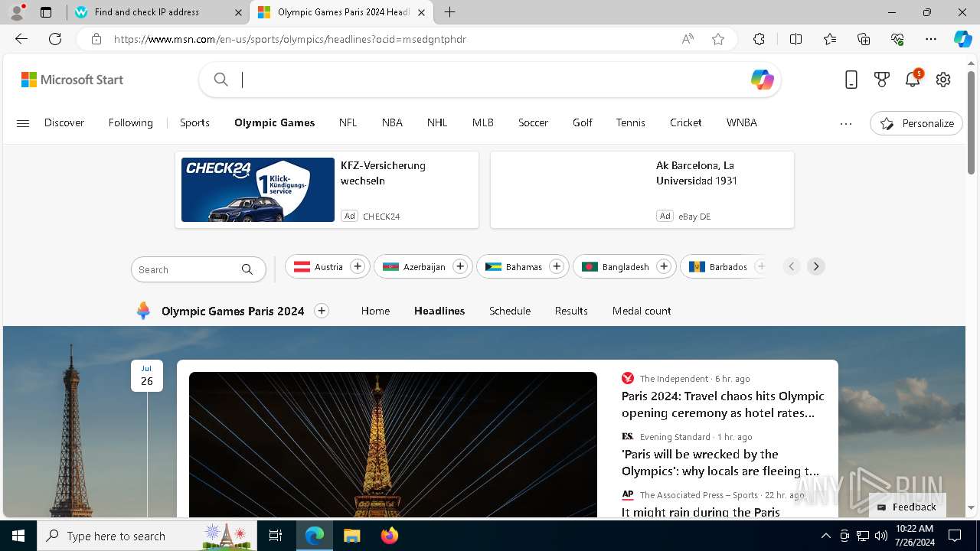Open the Results tab

tap(571, 311)
